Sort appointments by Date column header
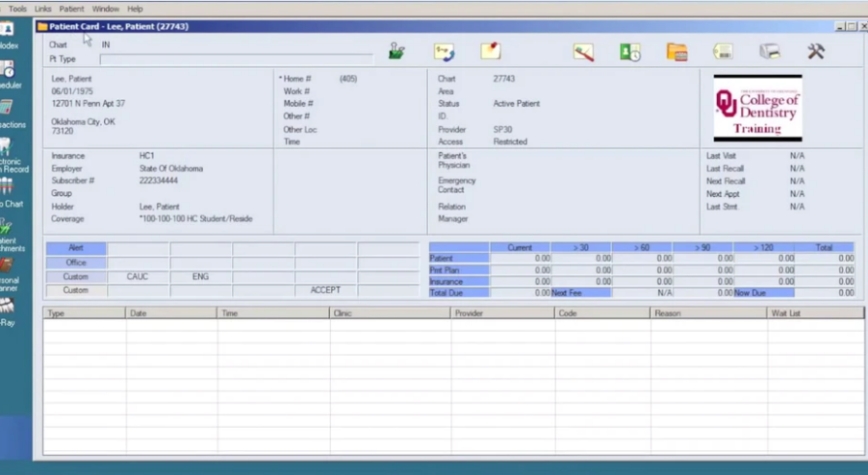868x475 pixels. [171, 312]
